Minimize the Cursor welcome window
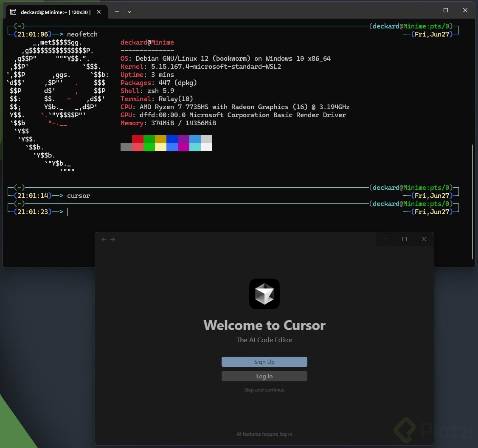The width and height of the screenshot is (478, 448). click(385, 239)
